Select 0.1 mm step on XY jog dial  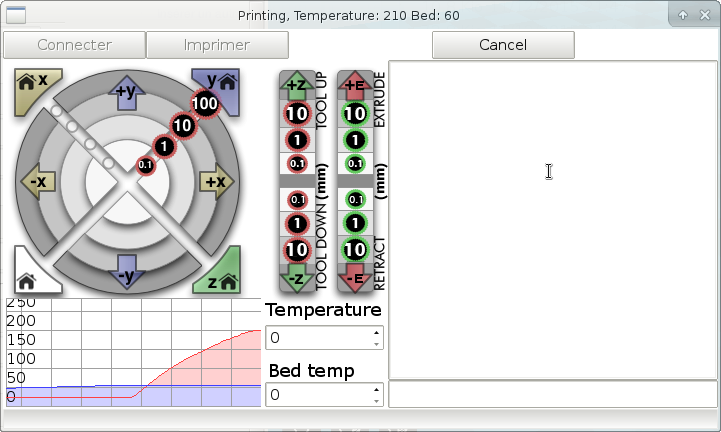pyautogui.click(x=145, y=165)
